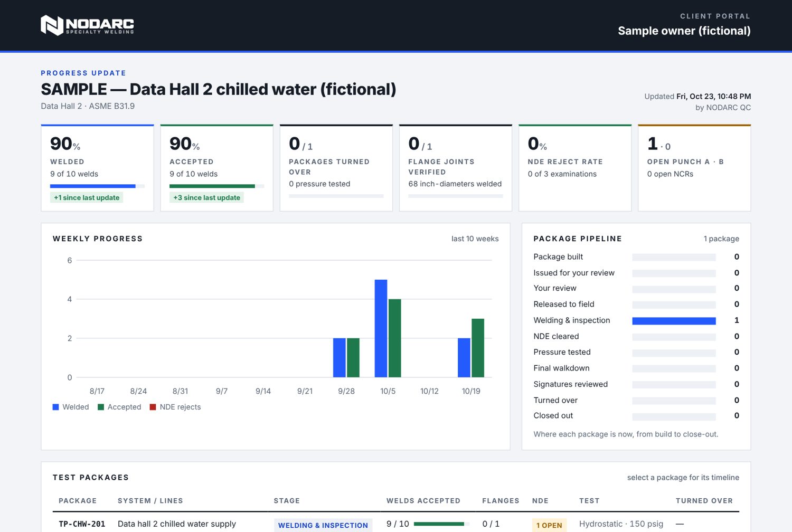Click the green Accepted legend swatch
The image size is (792, 532).
[101, 407]
